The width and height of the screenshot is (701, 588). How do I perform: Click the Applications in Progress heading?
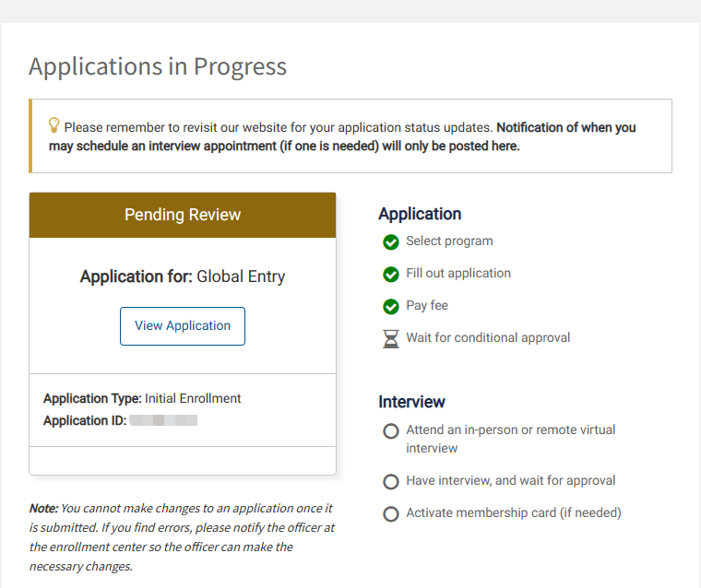[x=158, y=66]
